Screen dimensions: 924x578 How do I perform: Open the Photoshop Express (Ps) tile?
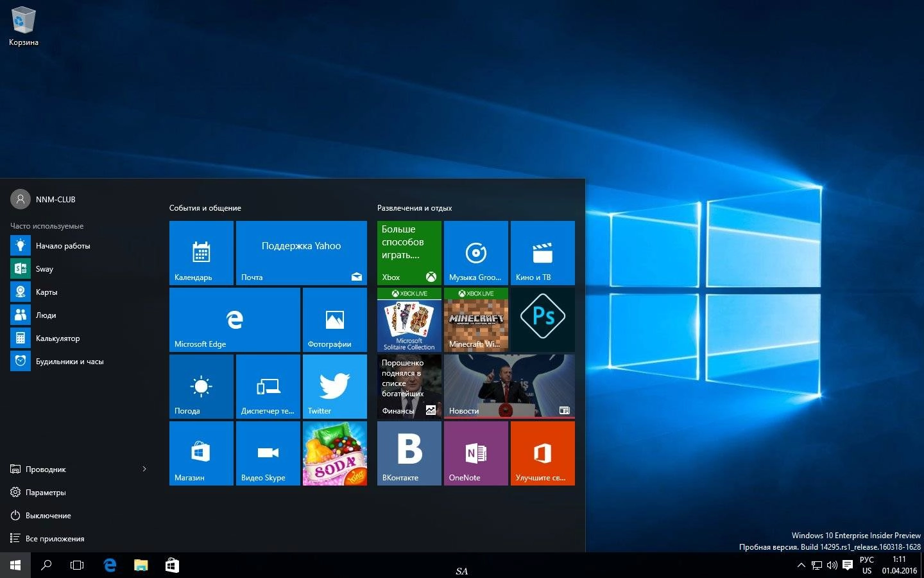point(543,320)
